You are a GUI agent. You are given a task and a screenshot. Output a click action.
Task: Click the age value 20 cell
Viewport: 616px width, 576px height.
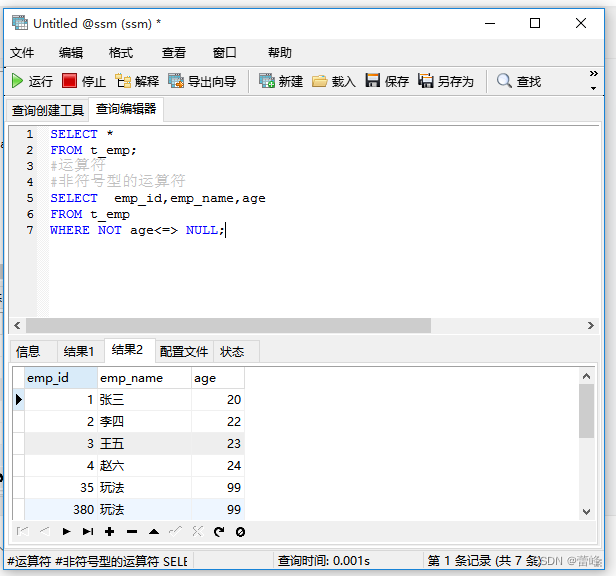pos(218,400)
